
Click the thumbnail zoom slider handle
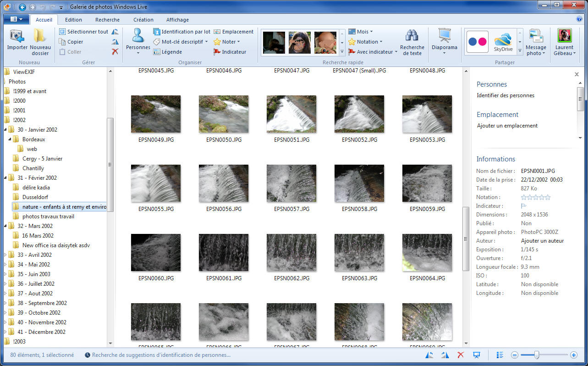pos(536,355)
